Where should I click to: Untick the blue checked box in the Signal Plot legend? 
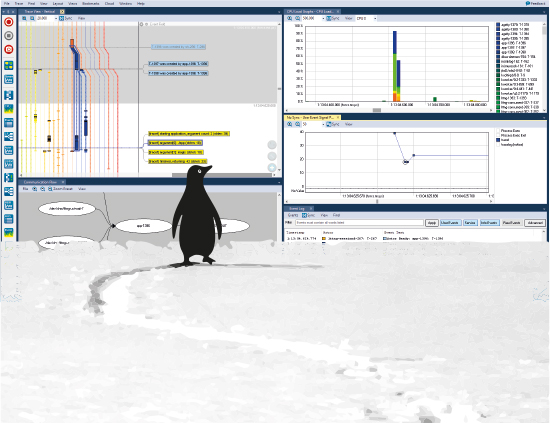[498, 140]
